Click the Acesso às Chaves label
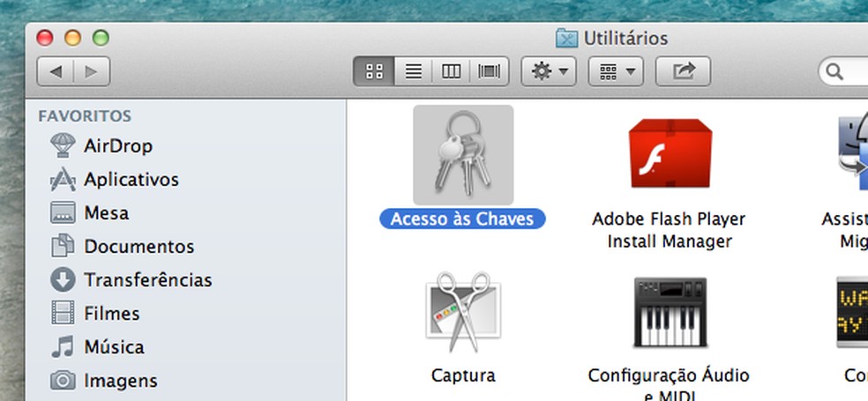Screen dimensions: 868x401 pyautogui.click(x=462, y=219)
